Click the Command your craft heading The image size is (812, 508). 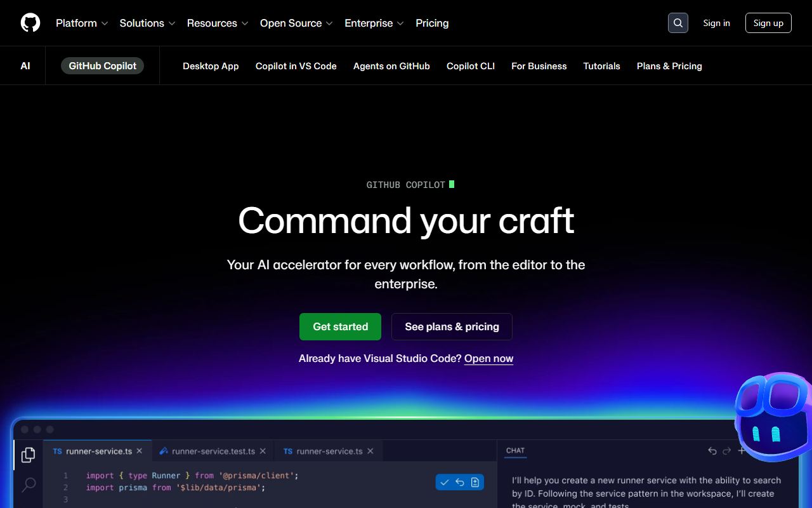[406, 220]
